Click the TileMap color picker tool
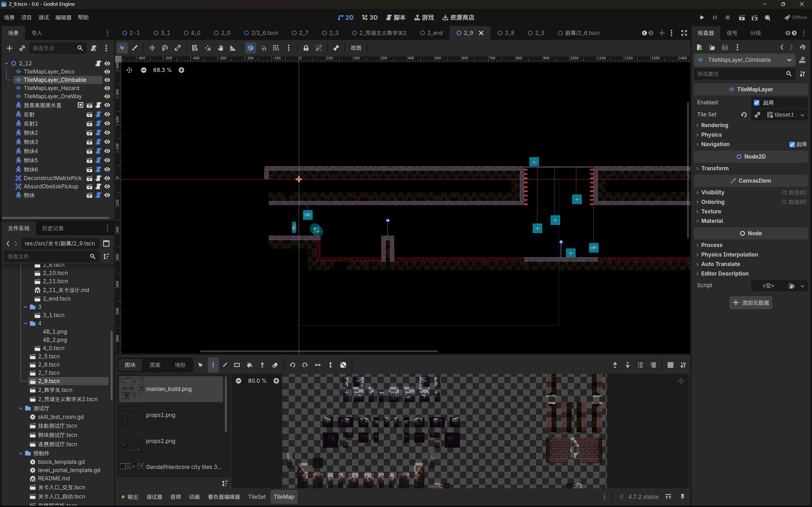The image size is (812, 507). 262,365
